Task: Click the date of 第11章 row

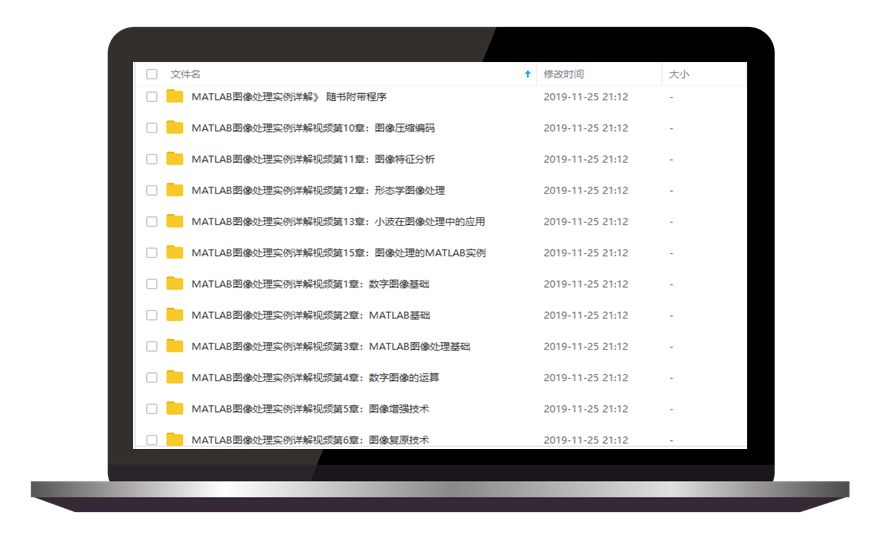Action: (x=585, y=159)
